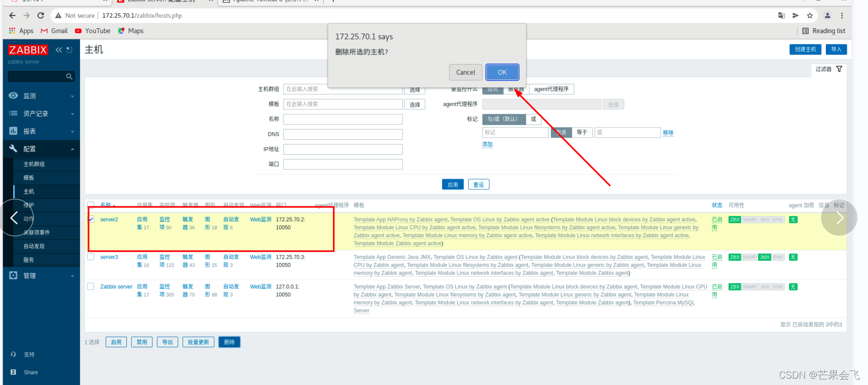
Task: Click 禁用 bulk action button
Action: [x=142, y=342]
